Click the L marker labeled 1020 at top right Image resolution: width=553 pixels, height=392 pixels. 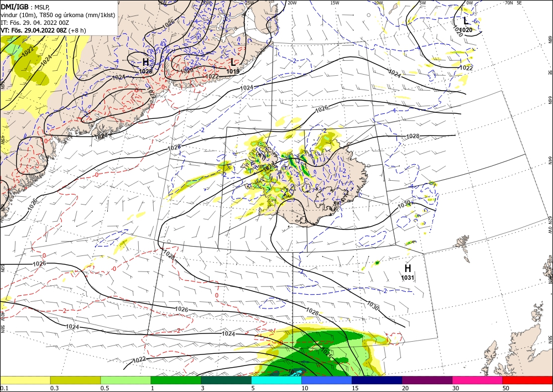[x=466, y=21]
